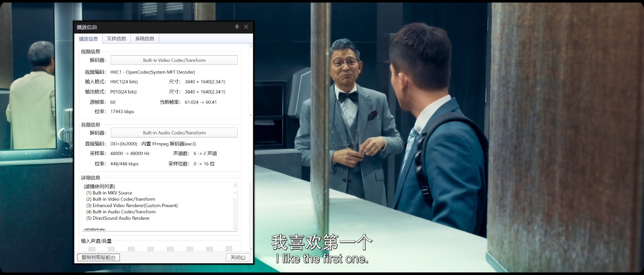Select the (3) Enhanced Video Renderer line
Screen dimensions: 644x275
132,205
